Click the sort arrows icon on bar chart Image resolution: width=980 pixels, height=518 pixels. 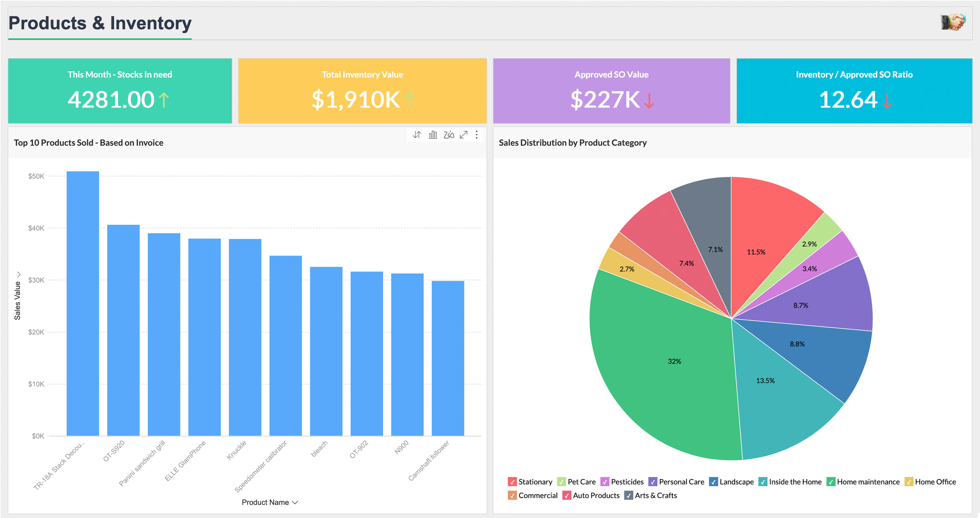tap(417, 135)
